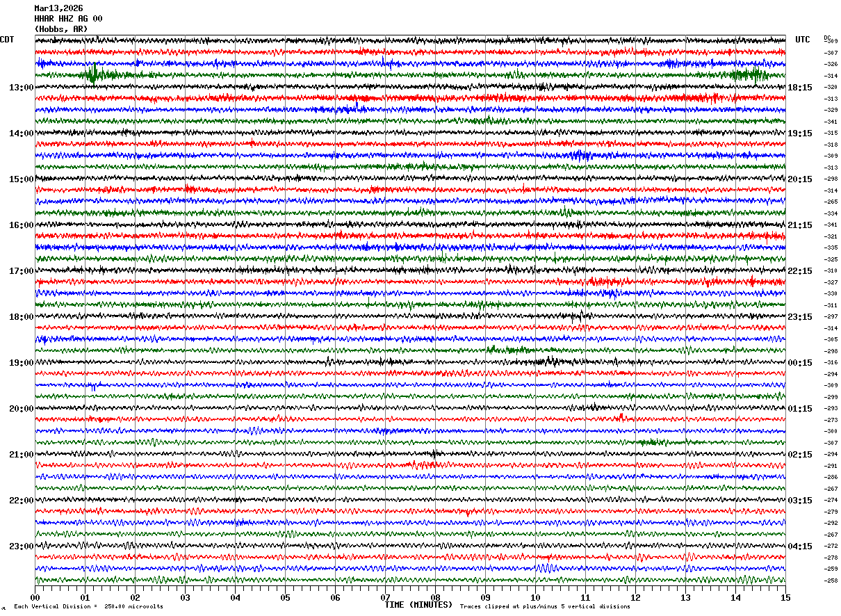
Task: Click the DC offset value -259
Action: click(x=831, y=569)
